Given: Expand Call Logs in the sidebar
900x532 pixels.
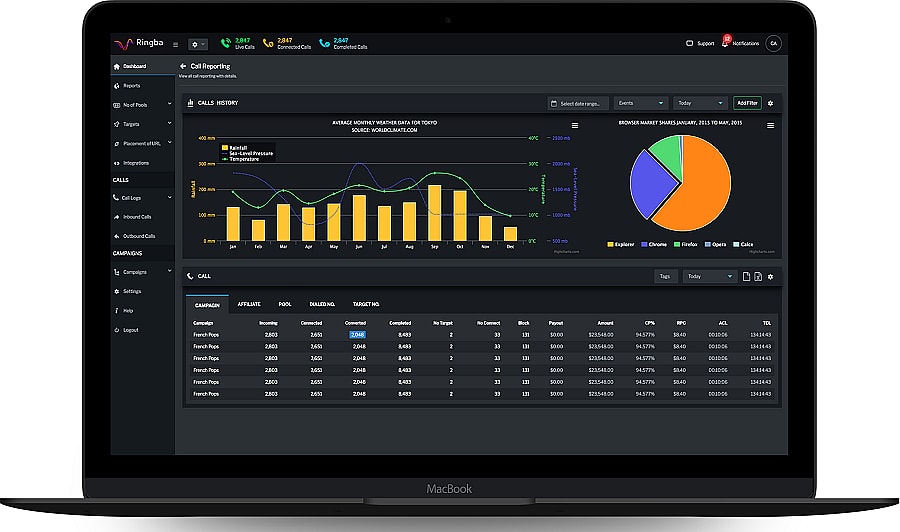Looking at the screenshot, I should tap(131, 198).
